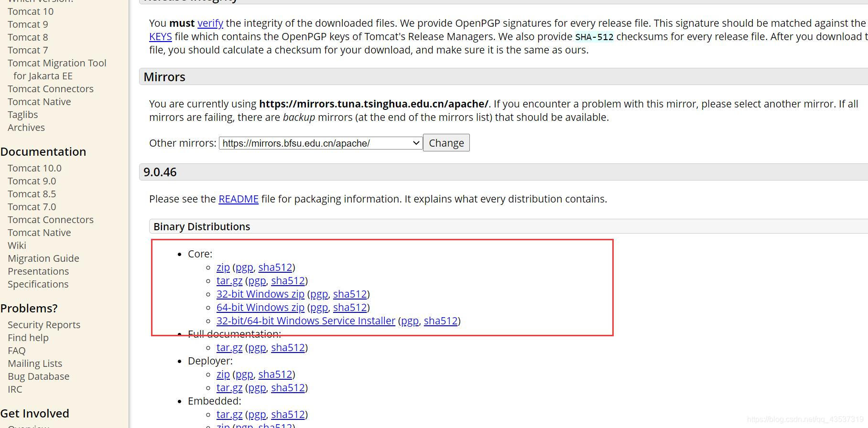Open sha512 checksum for Embedded tar.gz
Image resolution: width=868 pixels, height=428 pixels.
(288, 415)
